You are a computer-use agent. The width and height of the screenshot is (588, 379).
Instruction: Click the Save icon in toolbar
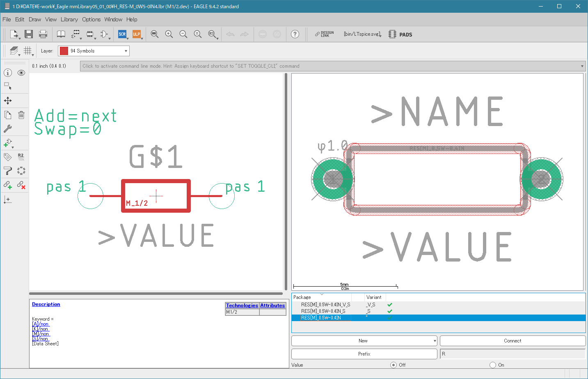click(29, 34)
